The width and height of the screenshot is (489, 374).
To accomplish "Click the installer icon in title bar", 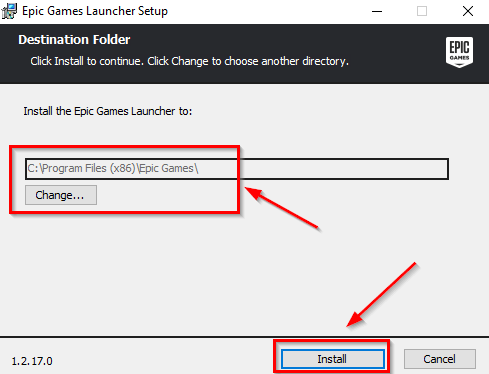I will click(9, 11).
